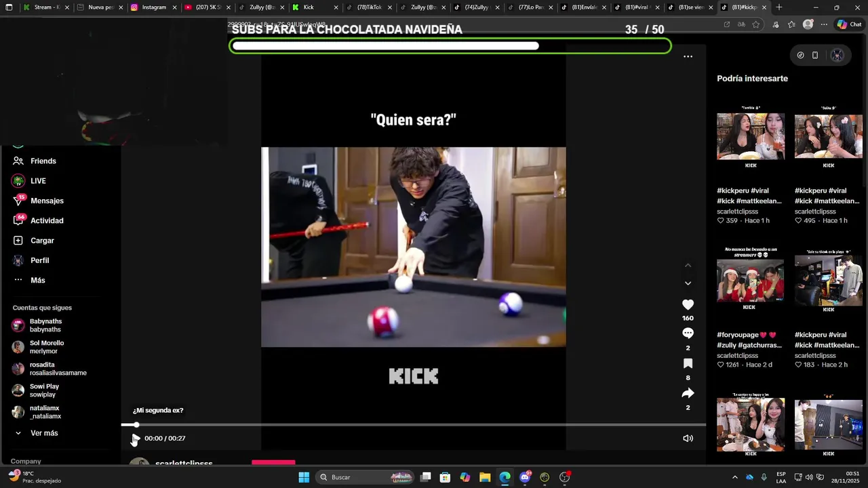The height and width of the screenshot is (488, 868).
Task: Open Mensajes inbox
Action: [x=38, y=201]
